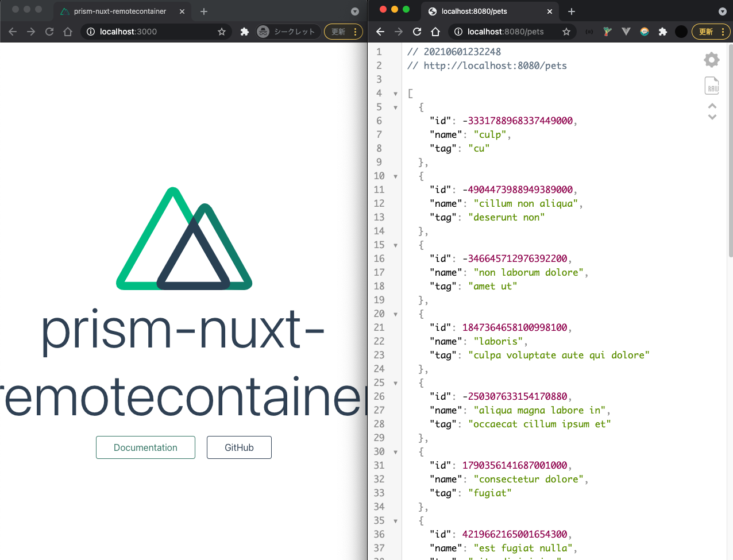Viewport: 733px width, 560px height.
Task: Open tab search dropdown in Nuxt window
Action: 355,11
